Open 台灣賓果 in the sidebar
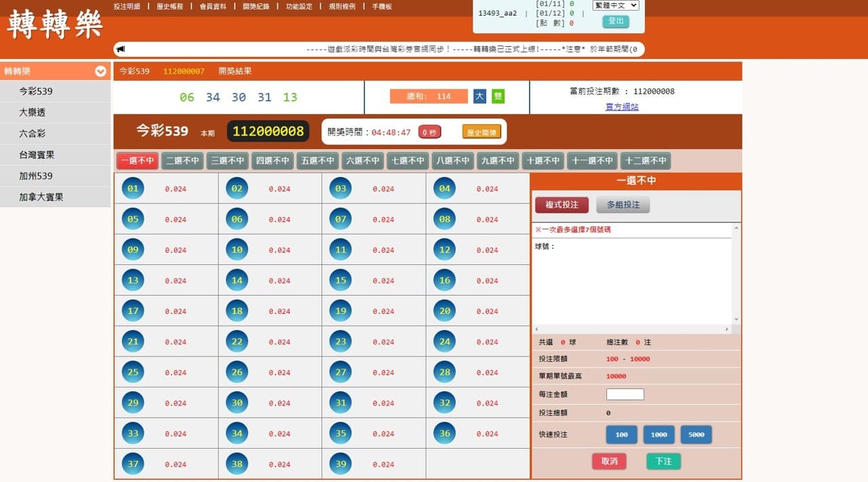Screen dimensions: 868x482 pos(55,155)
